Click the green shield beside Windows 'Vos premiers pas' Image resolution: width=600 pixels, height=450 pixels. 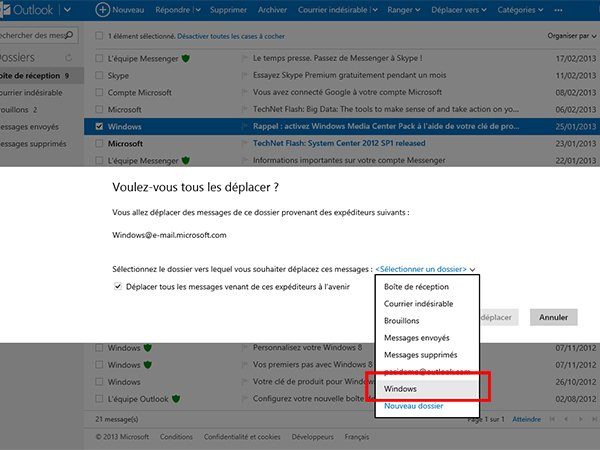point(148,365)
